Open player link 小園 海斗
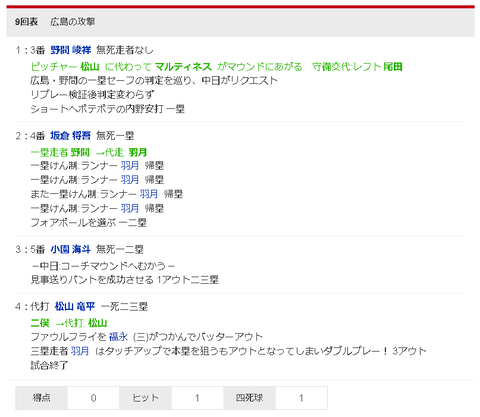Screen dimensions: 480x417 click(71, 249)
